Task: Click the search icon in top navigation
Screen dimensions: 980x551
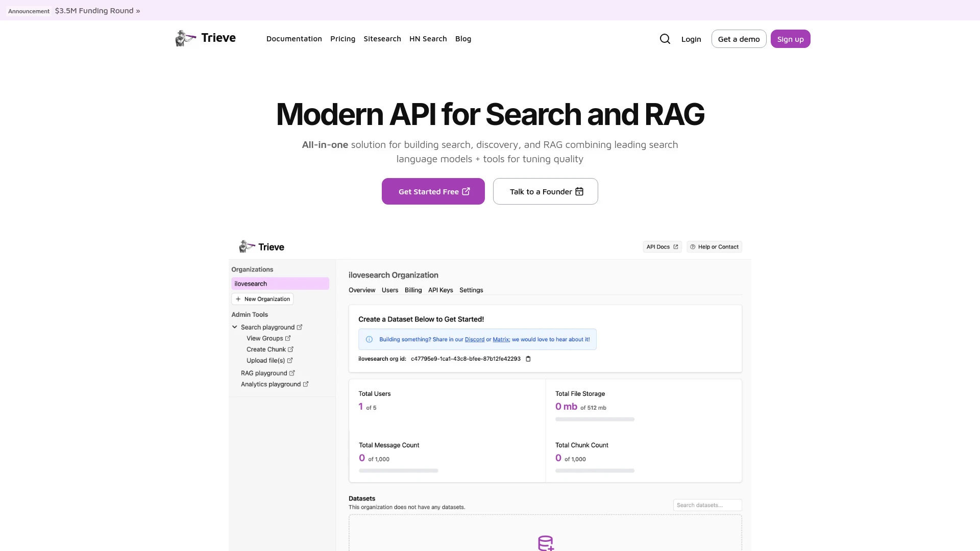Action: click(x=665, y=38)
